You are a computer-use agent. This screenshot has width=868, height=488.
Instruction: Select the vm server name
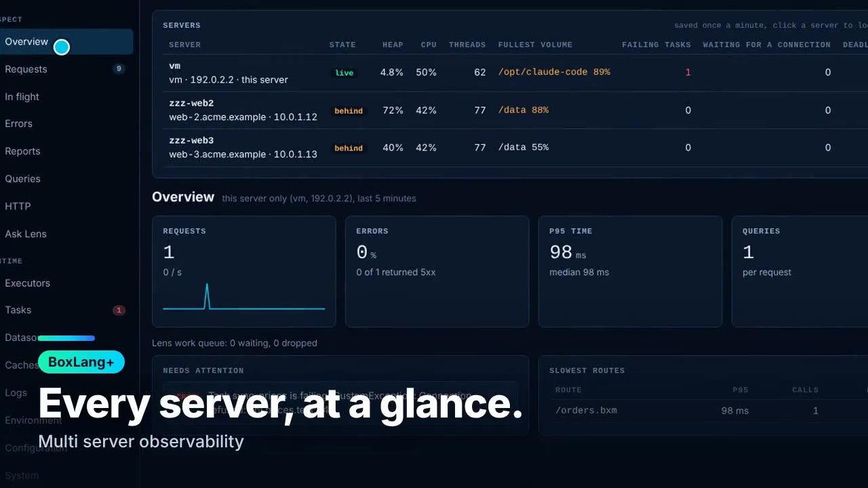click(175, 66)
